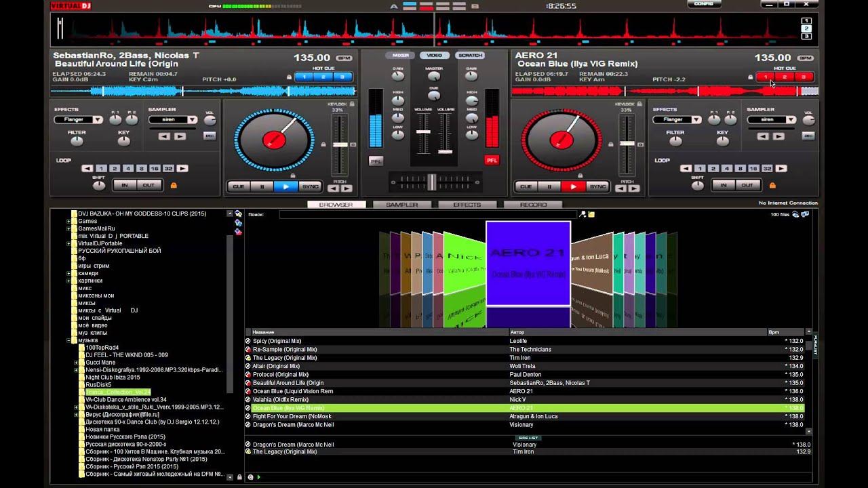Set right deck loop length to 8 beats

tap(740, 168)
